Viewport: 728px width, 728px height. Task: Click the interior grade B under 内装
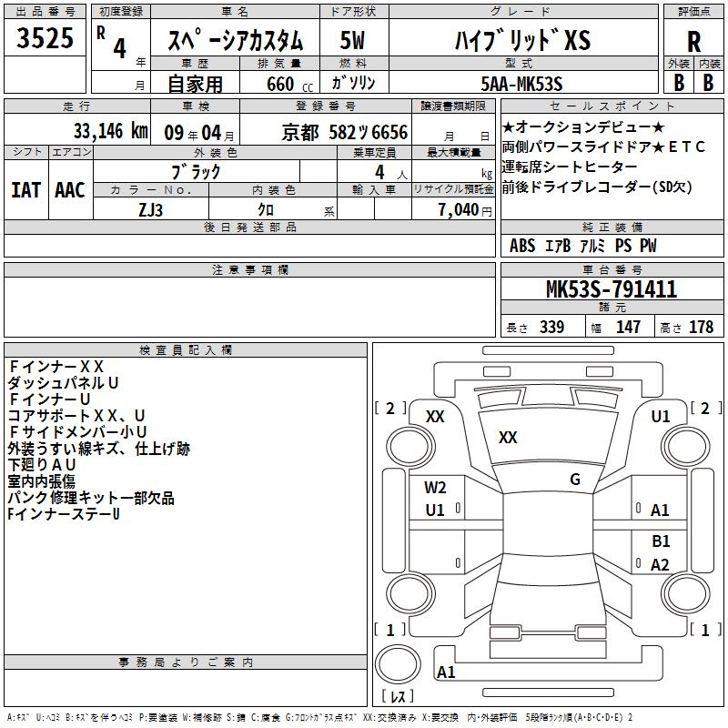(x=709, y=82)
